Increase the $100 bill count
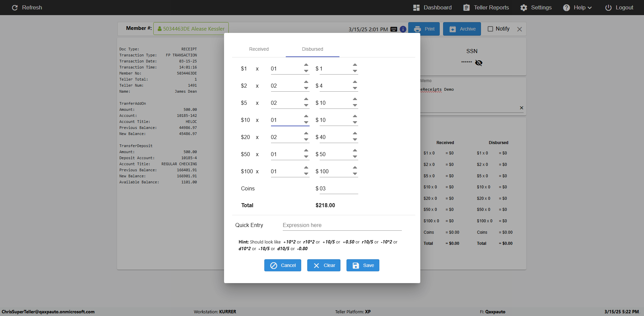This screenshot has height=316, width=644. click(x=306, y=168)
